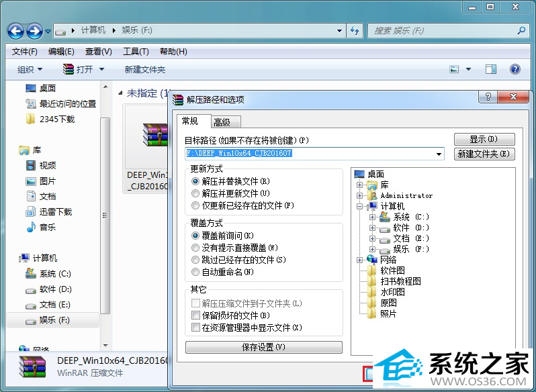Image resolution: width=536 pixels, height=392 pixels.
Task: Open 迅雷下载 in sidebar
Action: [x=49, y=211]
